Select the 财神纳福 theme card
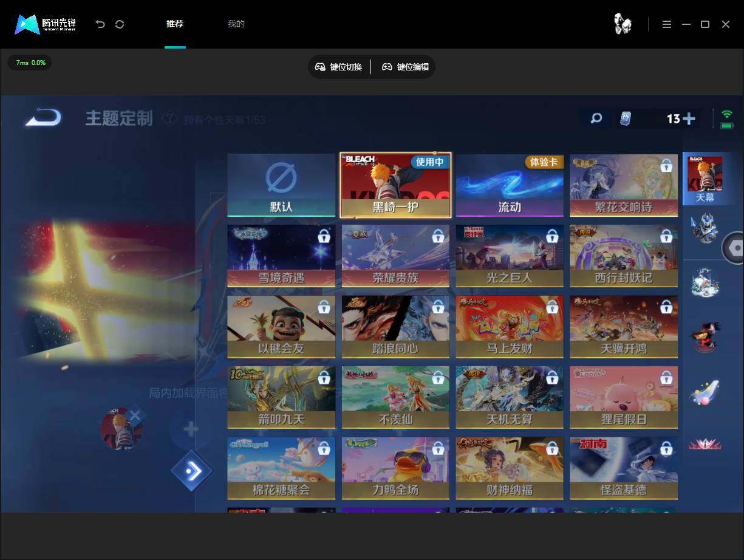The width and height of the screenshot is (744, 560). [x=510, y=468]
